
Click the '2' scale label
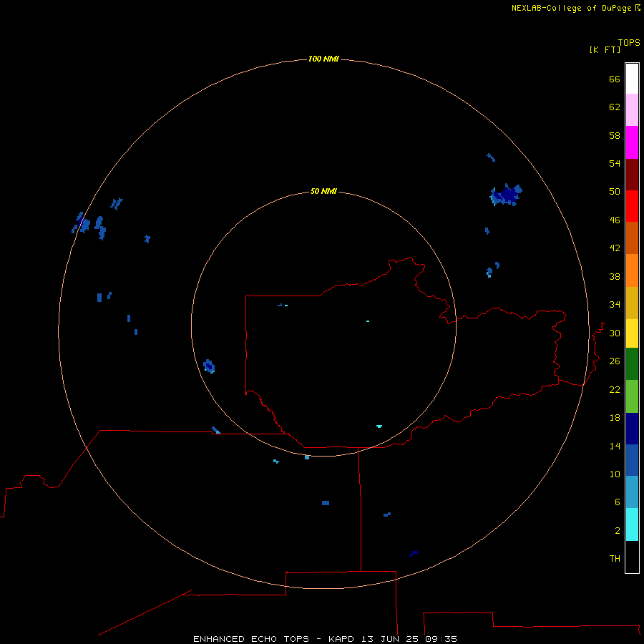coord(618,531)
